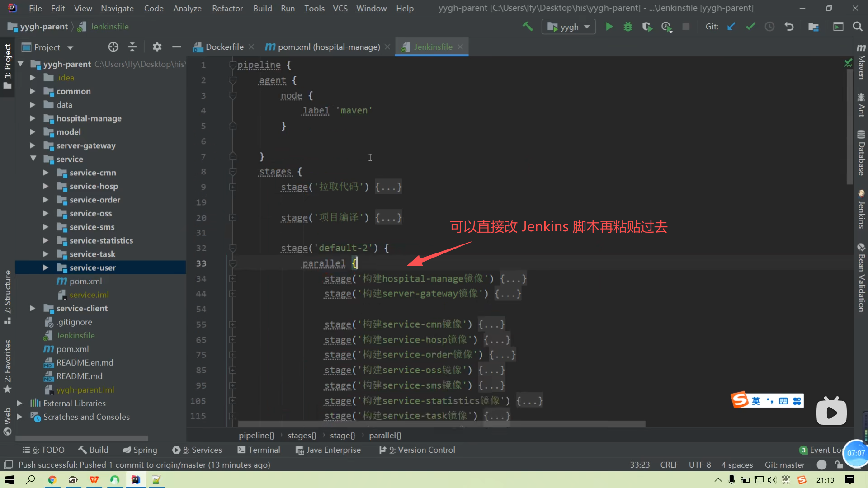Click Chrome icon in Windows taskbar

tap(52, 480)
